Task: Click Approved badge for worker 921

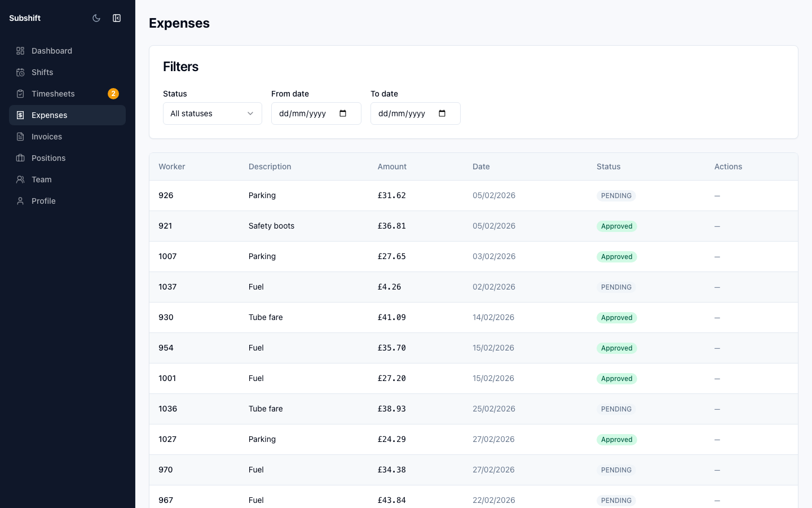Action: [617, 226]
